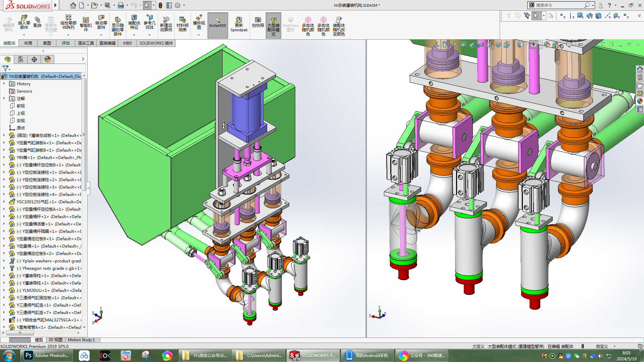Expand the 注解 (Annotations) tree node

(x=4, y=98)
